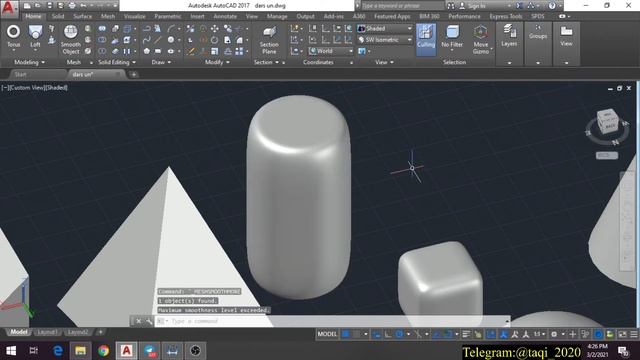Open File Explorer from taskbar
Image resolution: width=640 pixels, height=360 pixels.
coord(80,351)
